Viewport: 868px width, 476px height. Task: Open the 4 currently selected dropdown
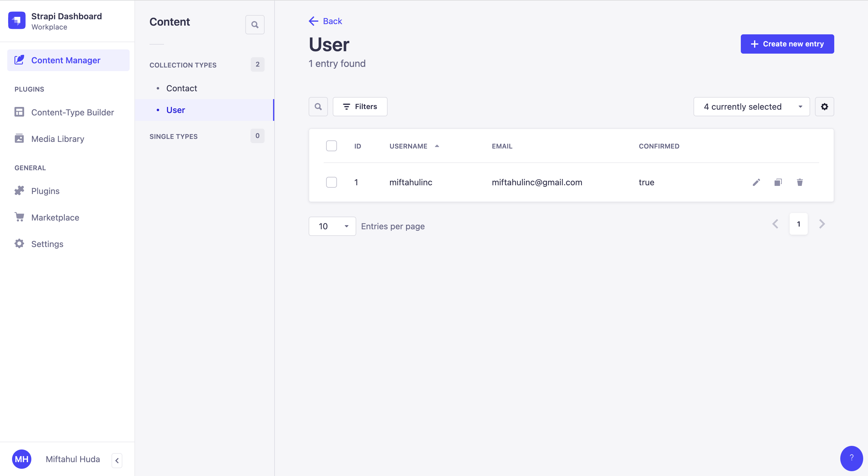click(x=751, y=107)
